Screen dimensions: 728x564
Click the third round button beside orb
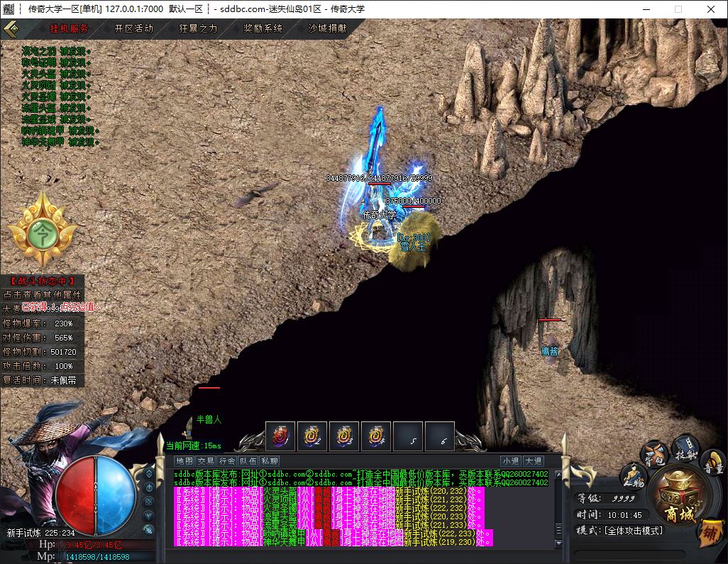coord(149,502)
